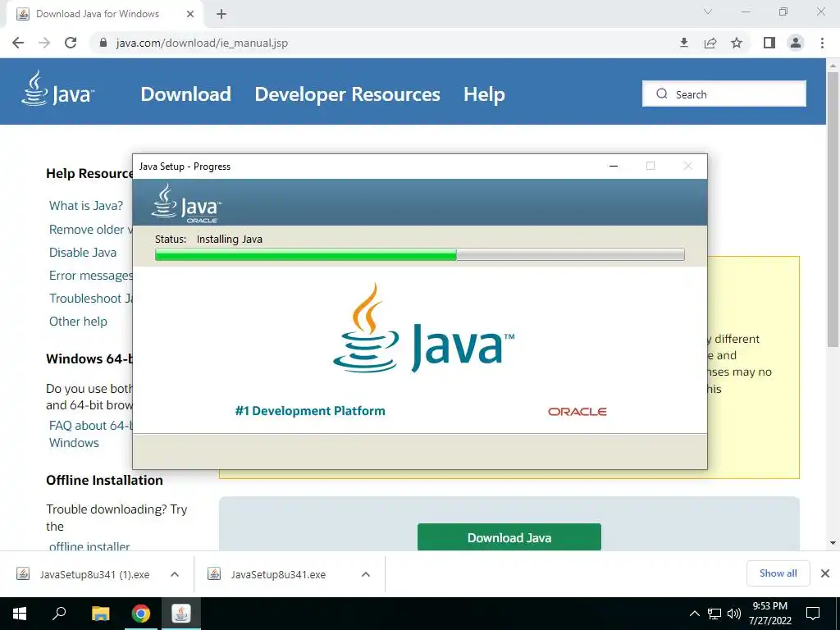Open the Help menu on the Java site

point(484,94)
